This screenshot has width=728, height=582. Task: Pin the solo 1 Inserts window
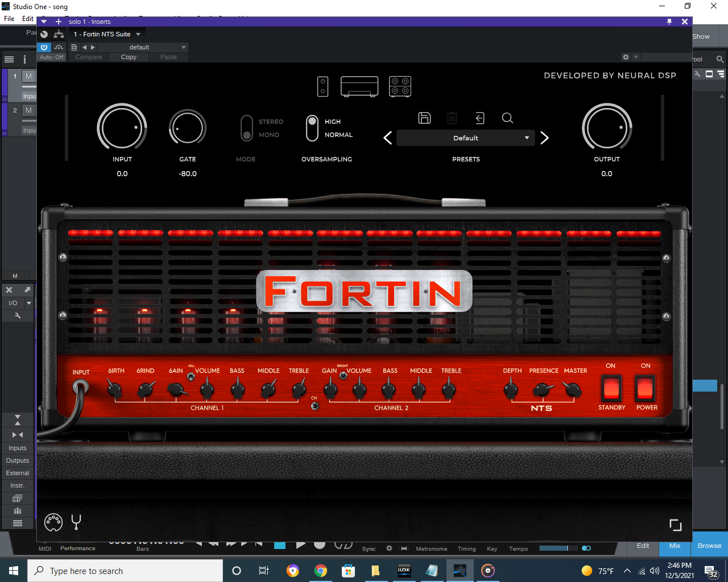click(x=669, y=22)
